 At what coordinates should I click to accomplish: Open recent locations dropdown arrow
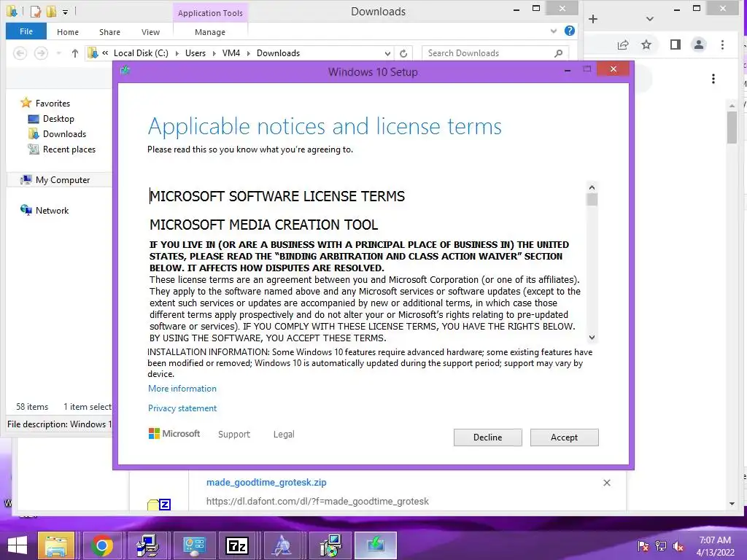(x=58, y=53)
